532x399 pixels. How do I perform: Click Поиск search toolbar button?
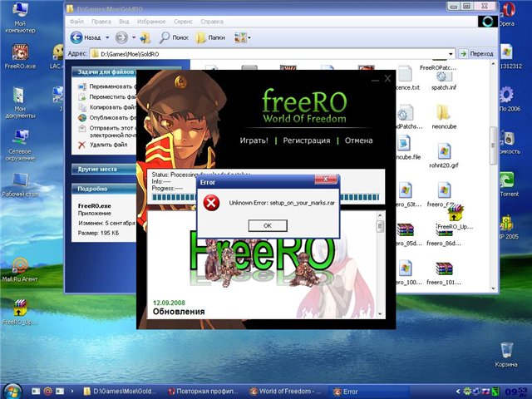click(174, 37)
